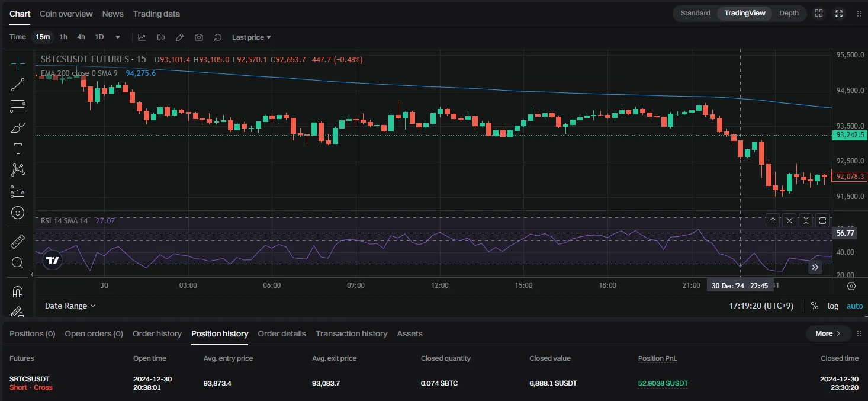Toggle the auto scale option

[854, 306]
